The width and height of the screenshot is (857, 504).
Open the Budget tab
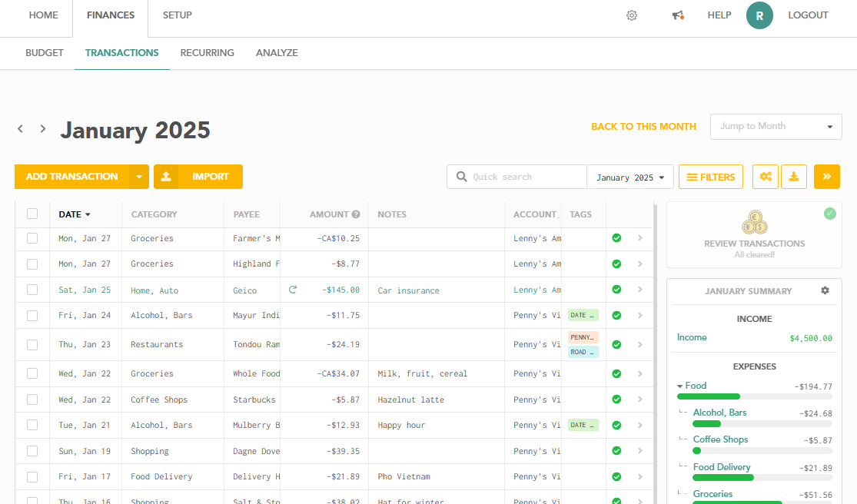tap(45, 53)
